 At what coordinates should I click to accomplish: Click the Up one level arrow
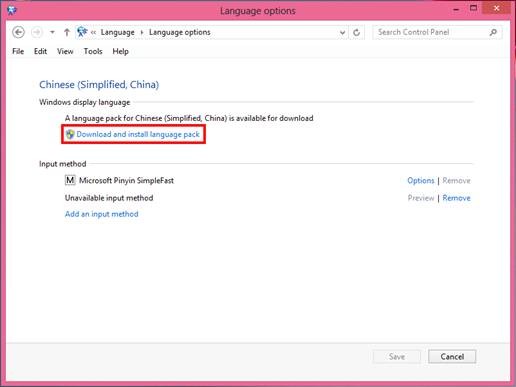67,32
